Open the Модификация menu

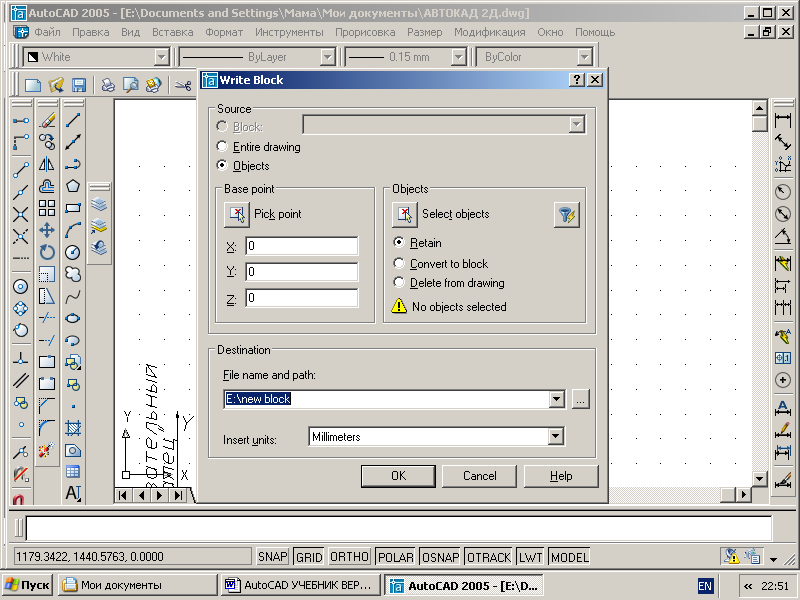click(x=489, y=32)
